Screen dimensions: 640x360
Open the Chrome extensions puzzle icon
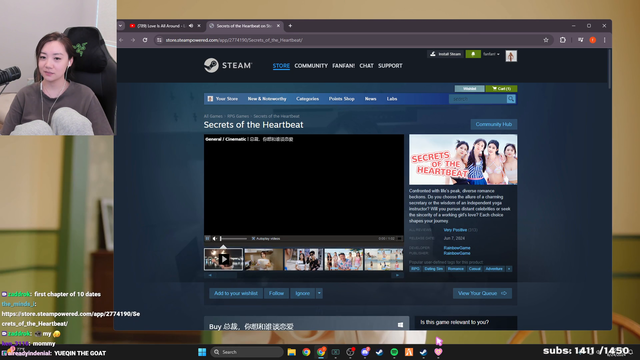pos(563,40)
